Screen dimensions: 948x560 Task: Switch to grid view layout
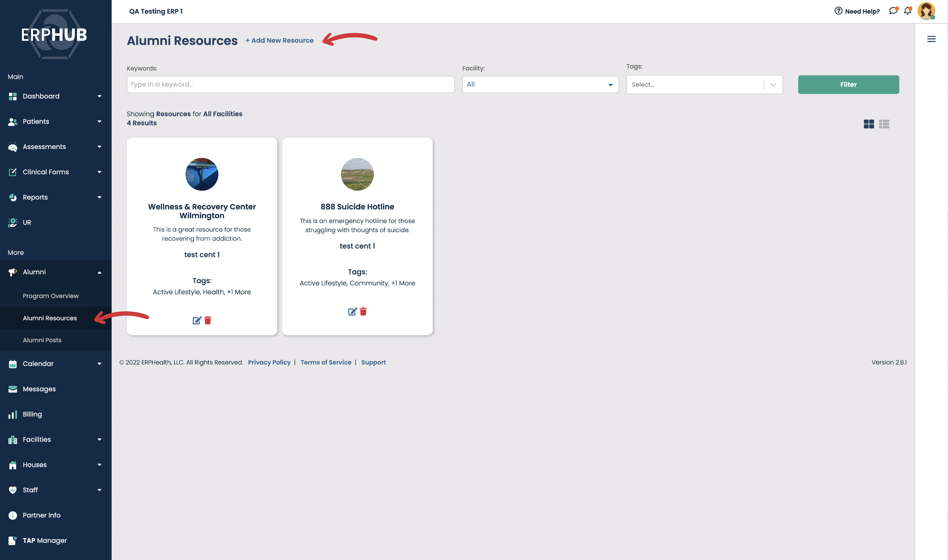pos(869,124)
